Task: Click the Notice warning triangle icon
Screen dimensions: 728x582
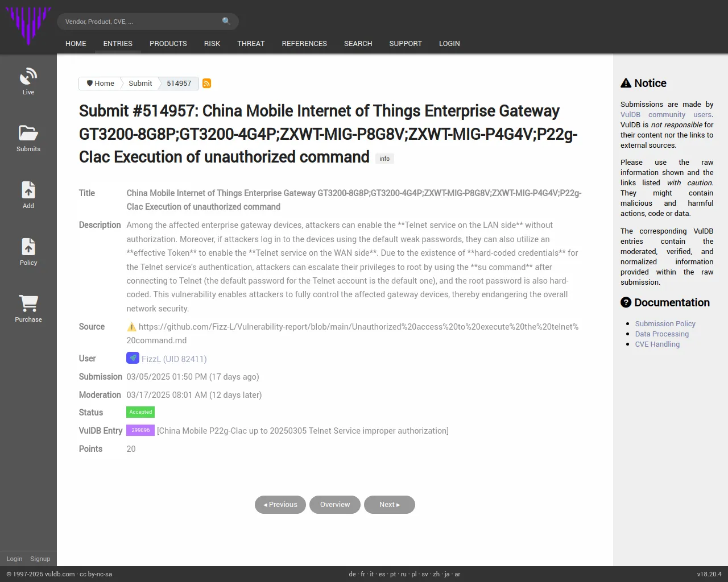Action: [x=626, y=83]
